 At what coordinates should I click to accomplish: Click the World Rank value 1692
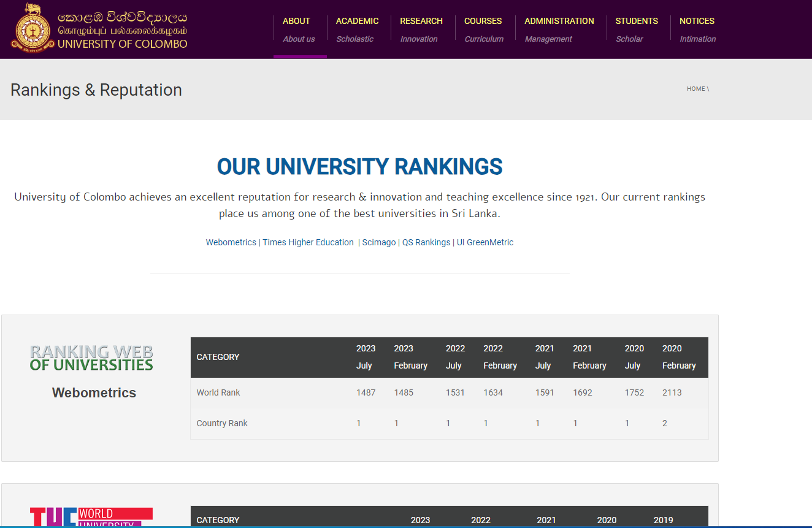click(583, 392)
